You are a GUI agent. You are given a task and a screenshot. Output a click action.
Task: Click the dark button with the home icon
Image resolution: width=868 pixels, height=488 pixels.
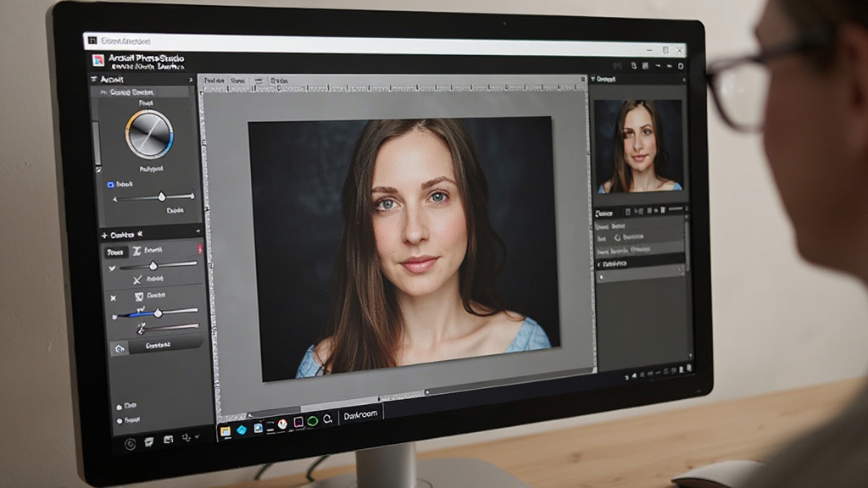157,347
